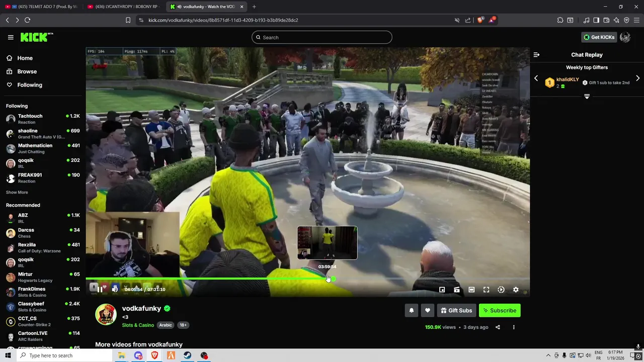The width and height of the screenshot is (644, 362).
Task: Click the Arabic language tag
Action: tap(166, 325)
